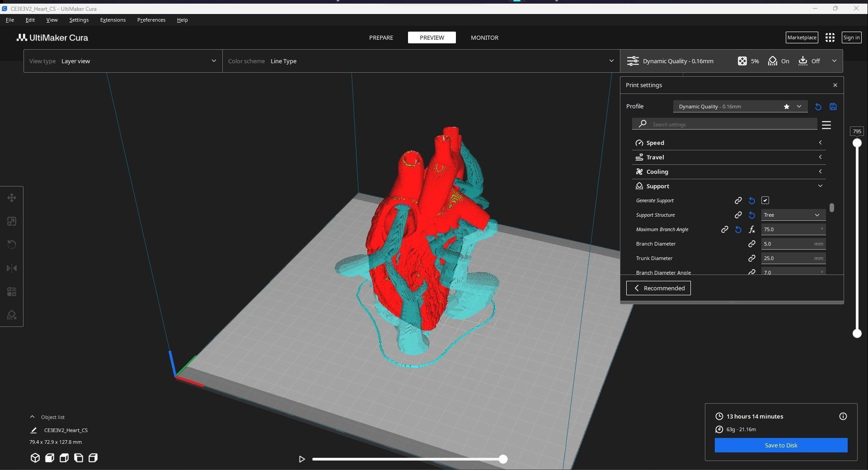Open the Ultimaker apps grid icon
This screenshot has height=470, width=868.
[830, 37]
